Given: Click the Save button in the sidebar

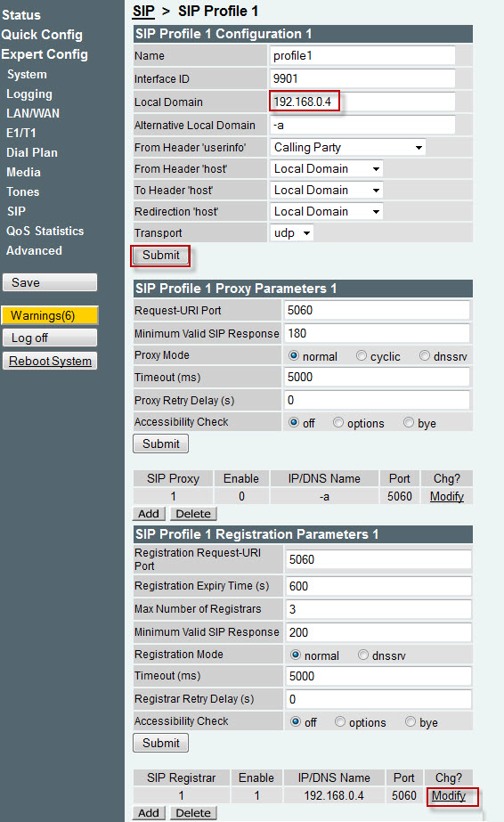Looking at the screenshot, I should pos(50,282).
